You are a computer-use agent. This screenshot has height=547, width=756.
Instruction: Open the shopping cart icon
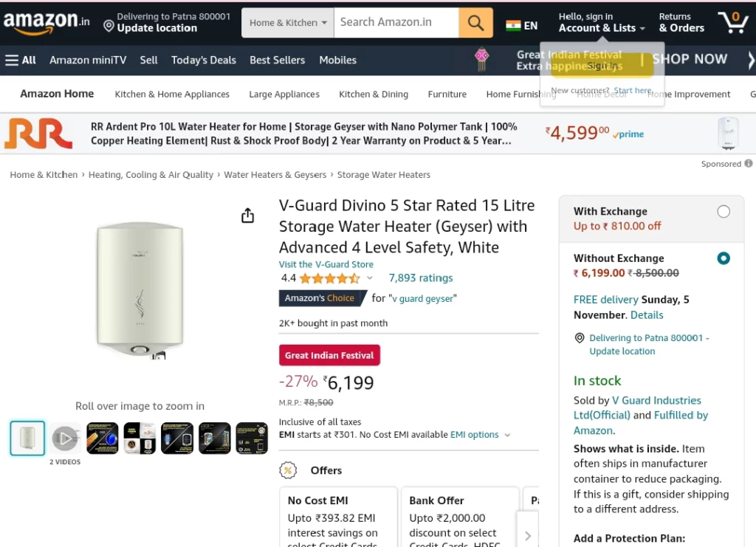[732, 22]
